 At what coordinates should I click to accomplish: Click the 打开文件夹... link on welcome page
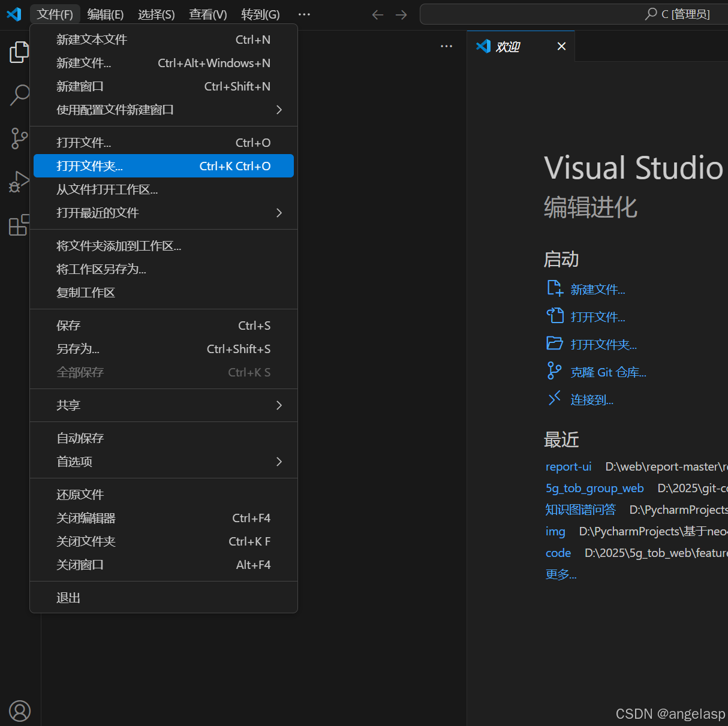[604, 345]
